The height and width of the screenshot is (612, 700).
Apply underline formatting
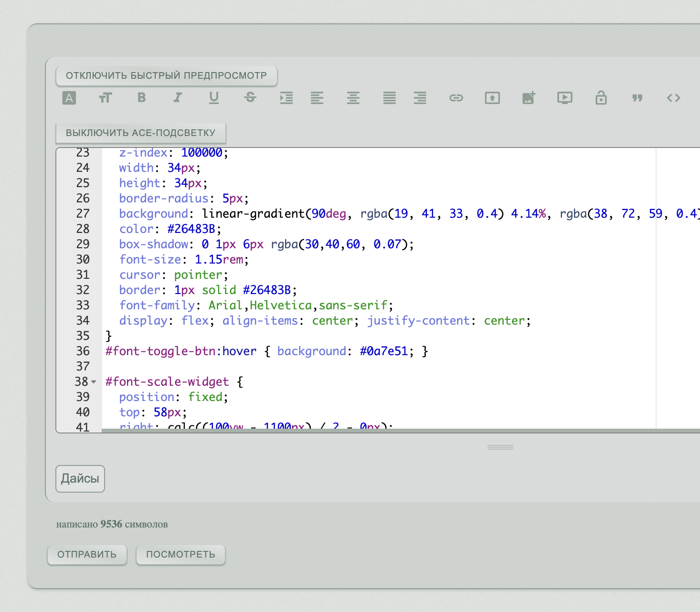pyautogui.click(x=214, y=98)
